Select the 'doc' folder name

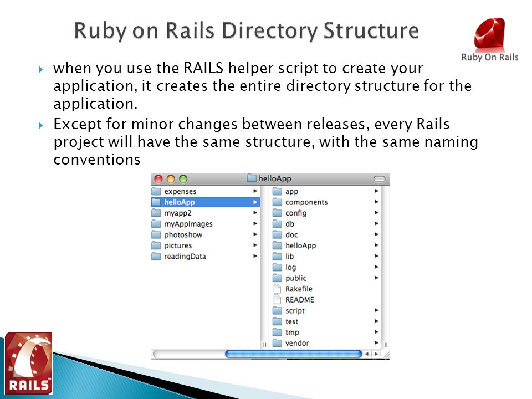point(291,235)
